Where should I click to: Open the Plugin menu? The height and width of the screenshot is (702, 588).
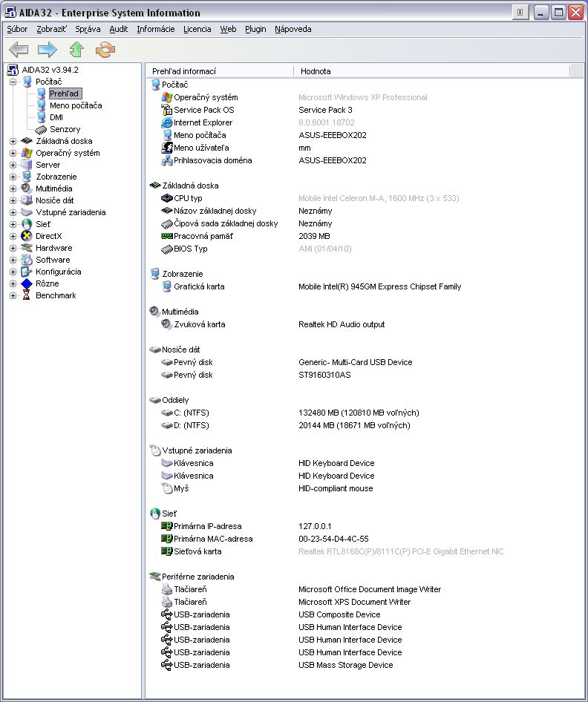[x=255, y=29]
